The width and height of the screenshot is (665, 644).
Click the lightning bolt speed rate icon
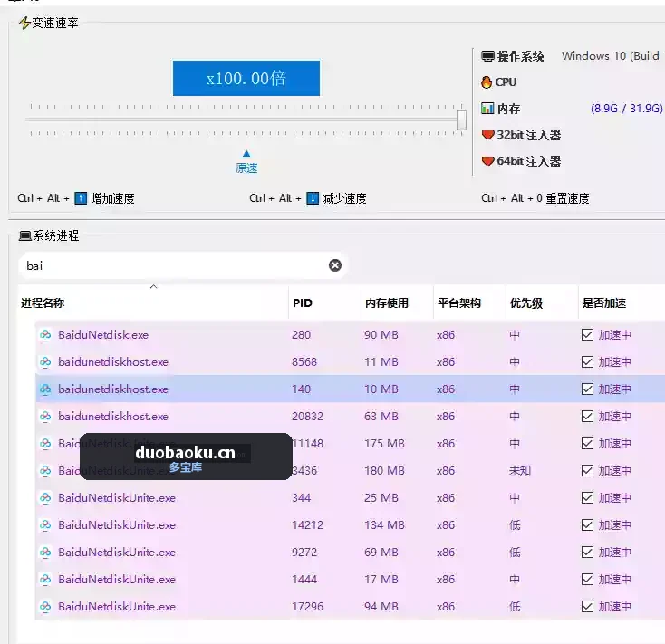(x=24, y=23)
